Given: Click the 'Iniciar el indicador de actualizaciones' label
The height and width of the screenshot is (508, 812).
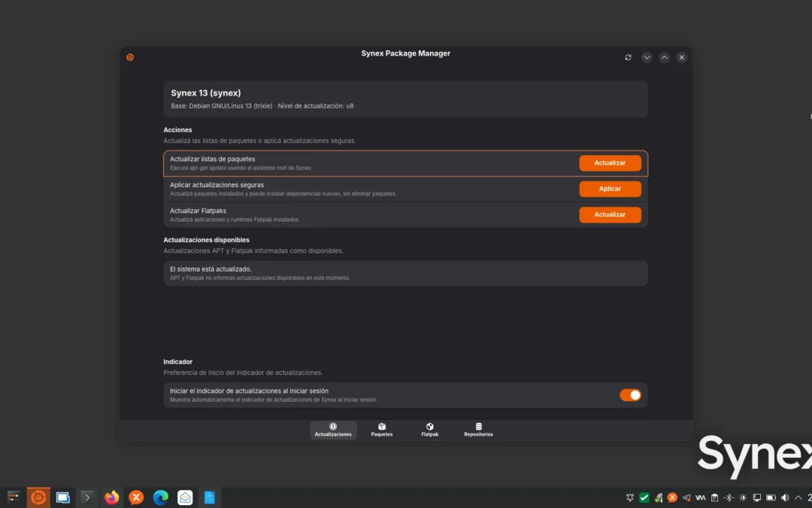Looking at the screenshot, I should pos(249,391).
